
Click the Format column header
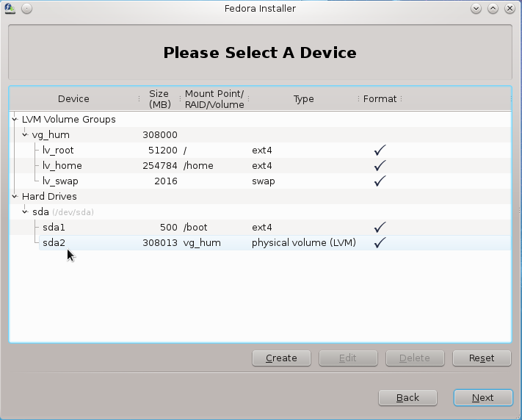click(x=380, y=99)
